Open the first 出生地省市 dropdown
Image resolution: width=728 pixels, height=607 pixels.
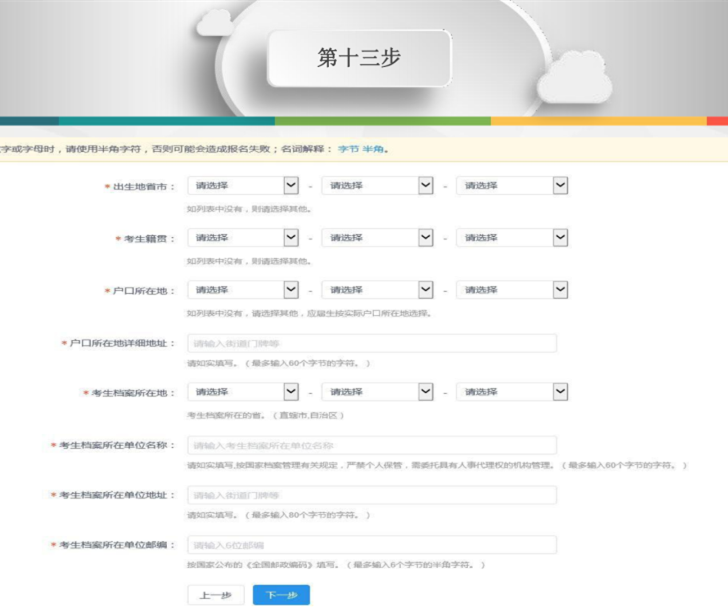pyautogui.click(x=243, y=185)
